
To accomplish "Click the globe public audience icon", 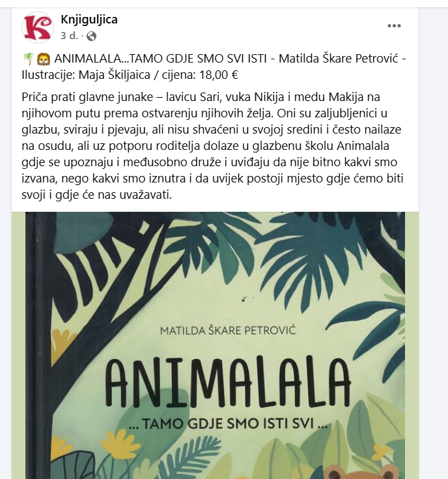I will [x=91, y=36].
